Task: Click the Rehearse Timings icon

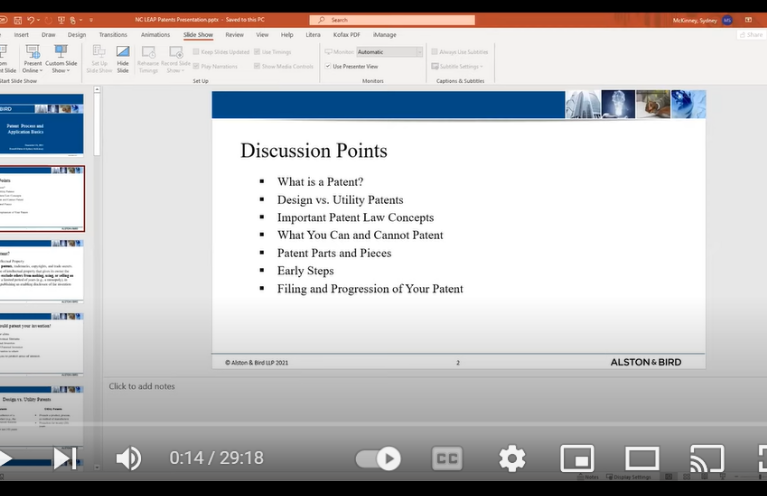Action: pyautogui.click(x=148, y=52)
